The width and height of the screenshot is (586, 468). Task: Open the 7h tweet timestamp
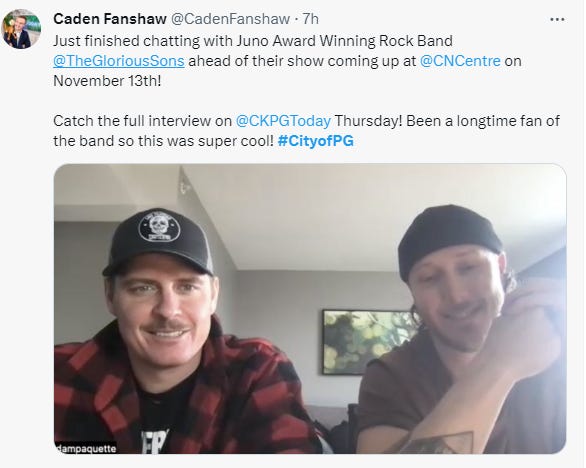pyautogui.click(x=310, y=19)
